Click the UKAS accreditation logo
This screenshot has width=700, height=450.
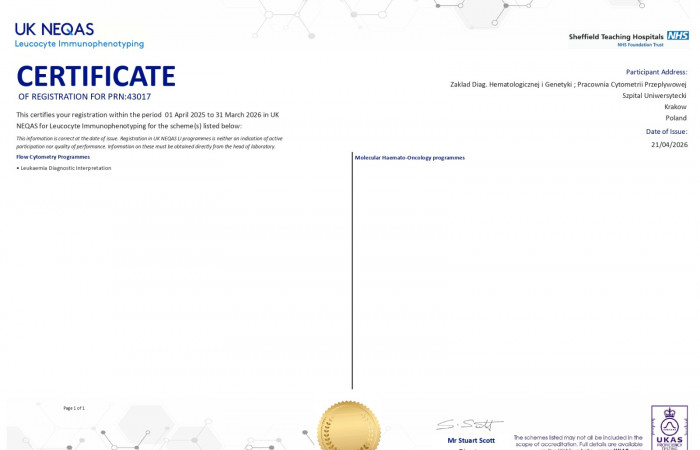[669, 428]
